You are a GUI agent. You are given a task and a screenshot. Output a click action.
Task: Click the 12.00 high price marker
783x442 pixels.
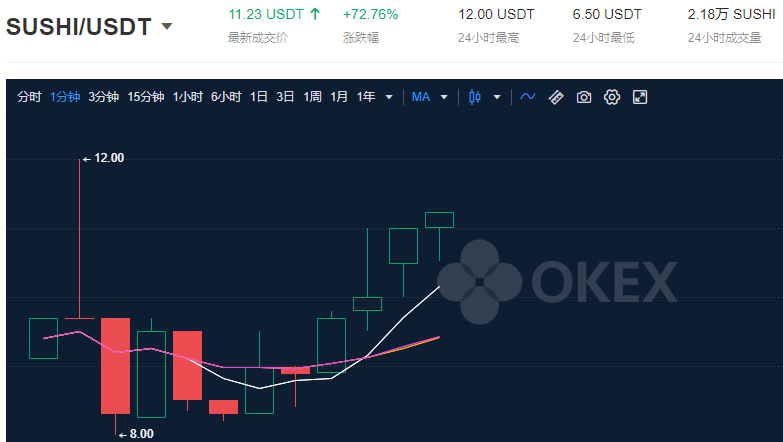103,158
